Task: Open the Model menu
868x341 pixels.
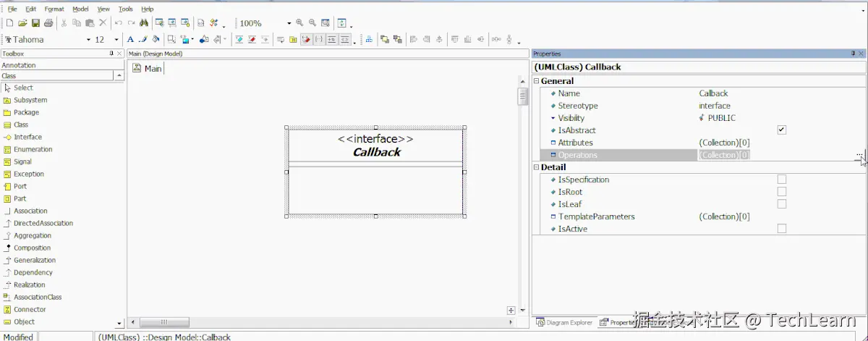Action: pyautogui.click(x=80, y=9)
